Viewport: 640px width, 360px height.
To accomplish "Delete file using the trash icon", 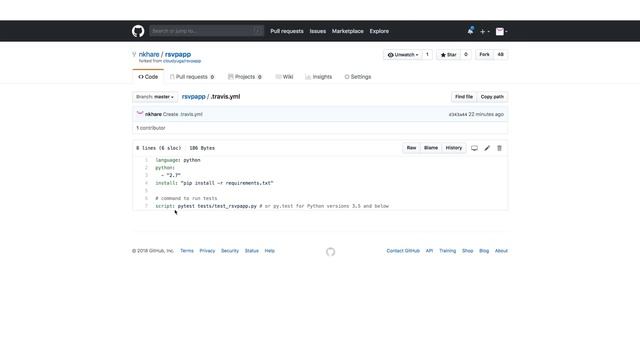I will [499, 148].
